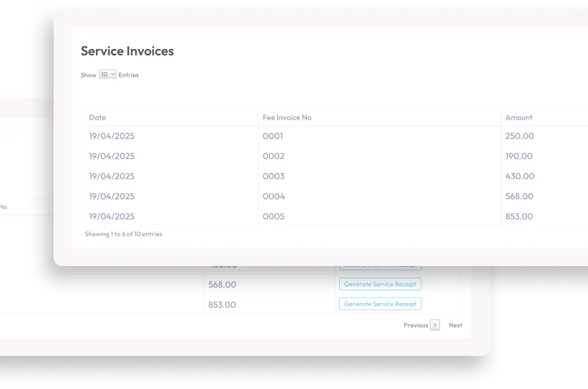Viewport: 588px width, 389px height.
Task: Click the invoice amount 250.00
Action: [519, 136]
